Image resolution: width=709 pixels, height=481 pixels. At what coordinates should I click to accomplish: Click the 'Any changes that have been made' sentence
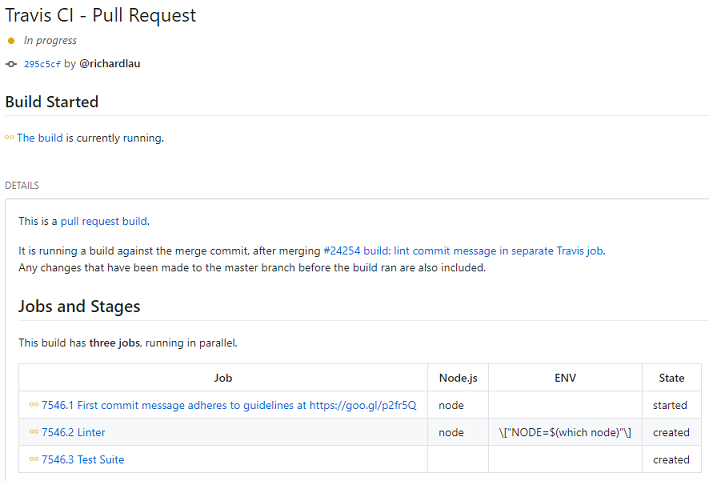(x=252, y=268)
